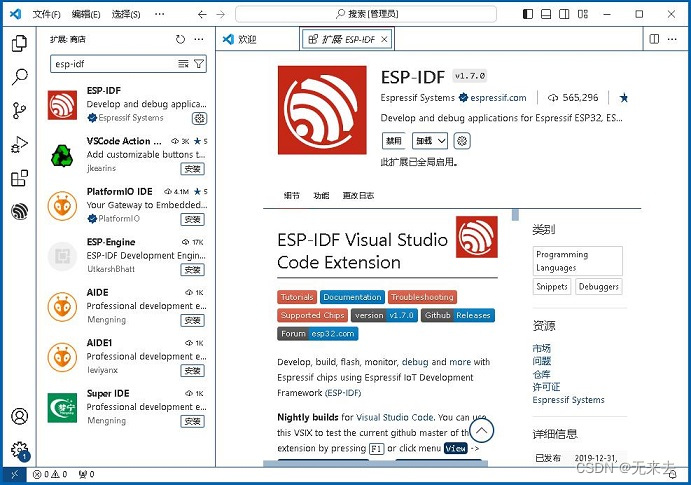The width and height of the screenshot is (691, 485).
Task: Open the Tutorials badge link
Action: tap(297, 297)
